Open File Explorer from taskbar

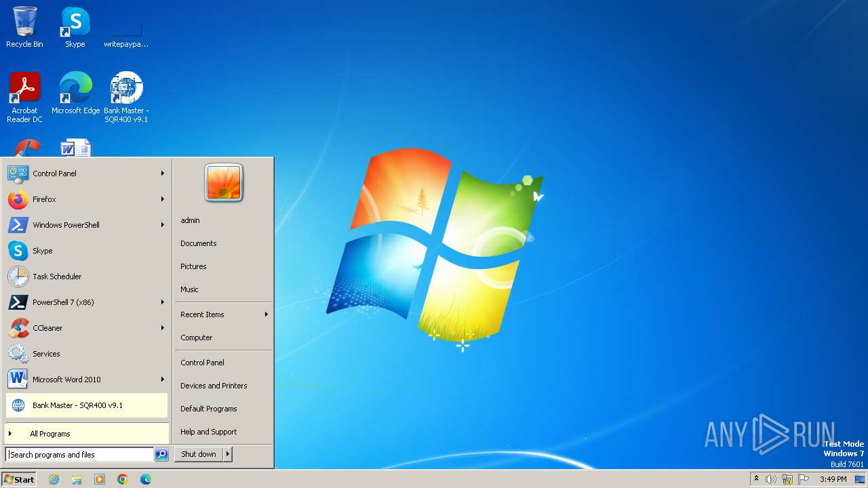pos(77,479)
